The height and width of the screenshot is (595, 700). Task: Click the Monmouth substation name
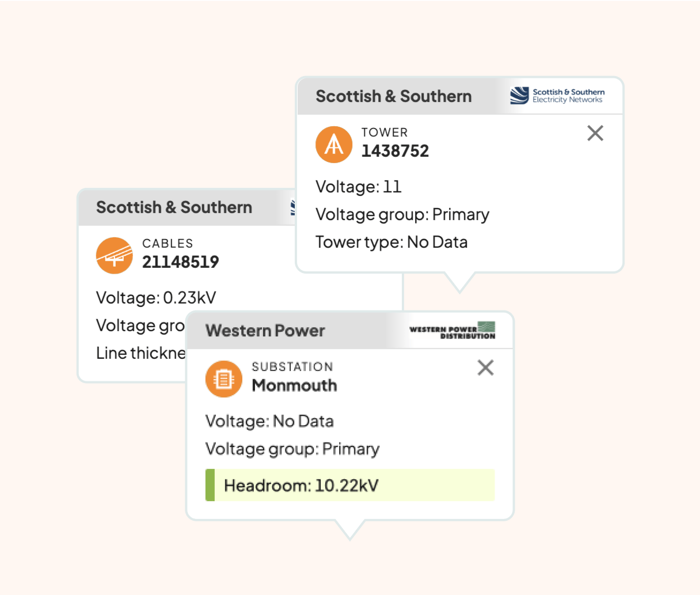(294, 385)
